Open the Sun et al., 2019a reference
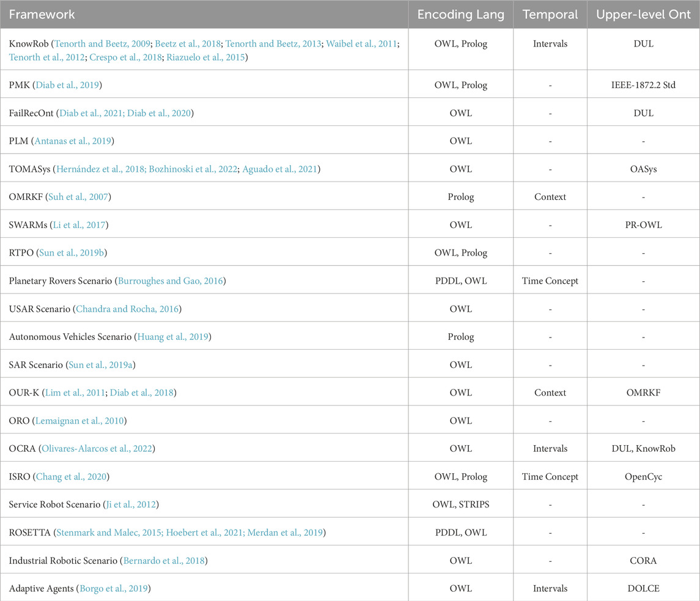 click(x=100, y=365)
